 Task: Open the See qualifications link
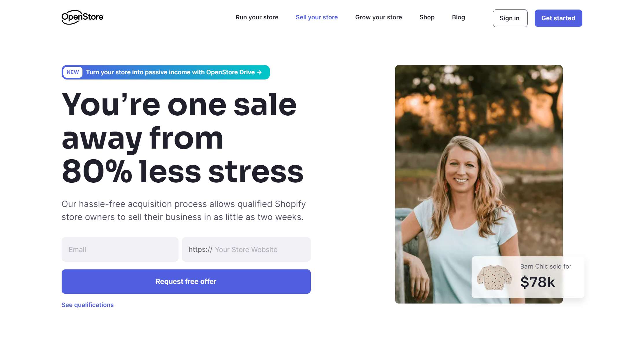point(87,305)
